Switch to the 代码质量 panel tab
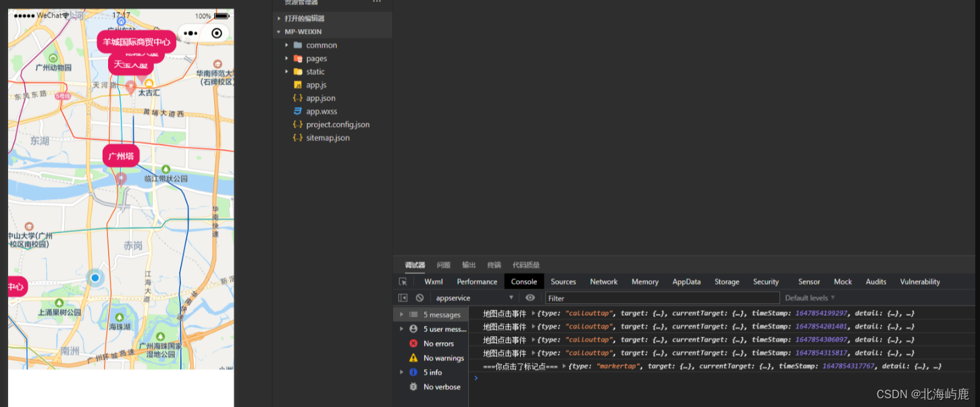 tap(526, 265)
